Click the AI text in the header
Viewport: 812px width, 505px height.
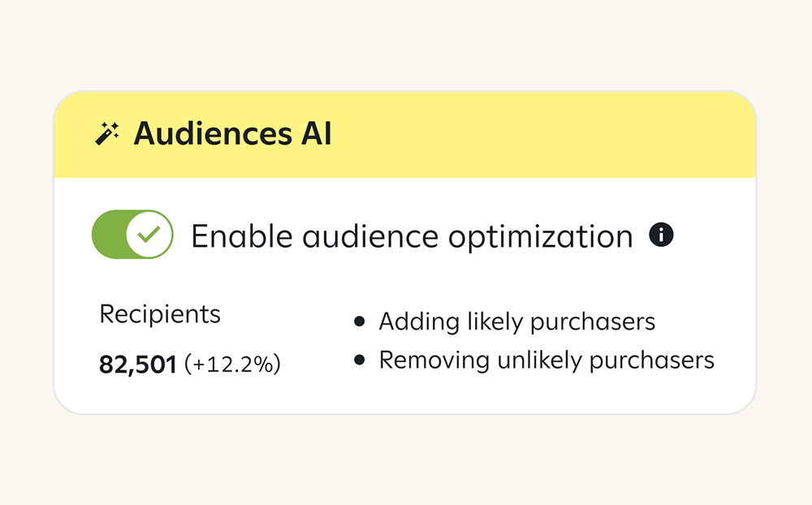click(x=317, y=134)
